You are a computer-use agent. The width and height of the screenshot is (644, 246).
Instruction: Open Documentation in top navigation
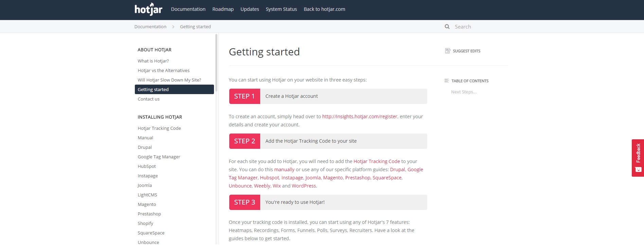pos(188,9)
